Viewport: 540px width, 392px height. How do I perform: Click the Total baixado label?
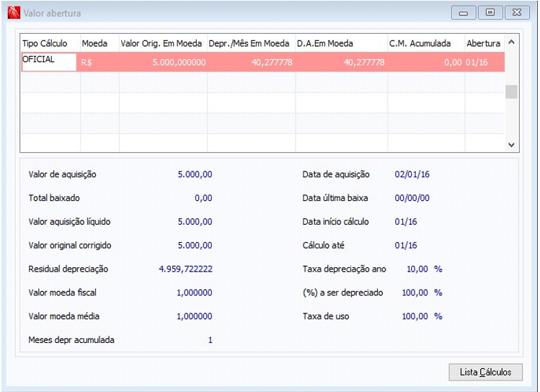(54, 198)
